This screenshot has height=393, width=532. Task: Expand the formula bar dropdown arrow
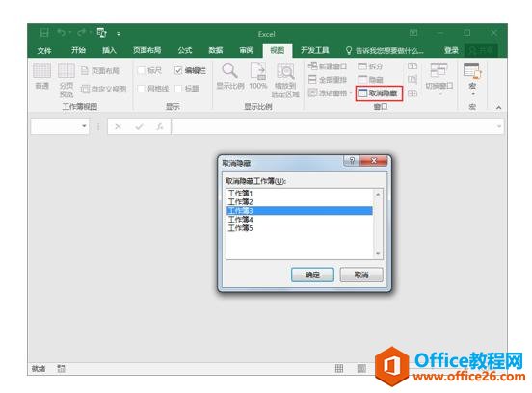[499, 126]
